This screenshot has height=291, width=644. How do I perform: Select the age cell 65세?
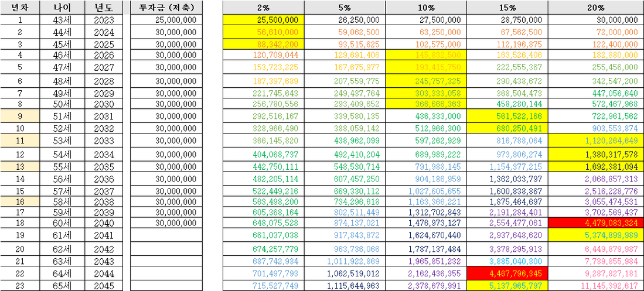(x=62, y=286)
